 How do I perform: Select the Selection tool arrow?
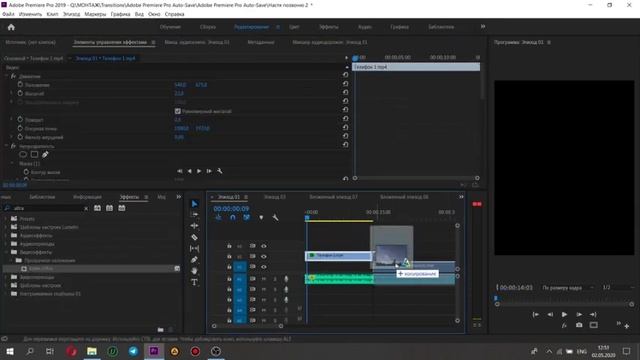coord(194,204)
